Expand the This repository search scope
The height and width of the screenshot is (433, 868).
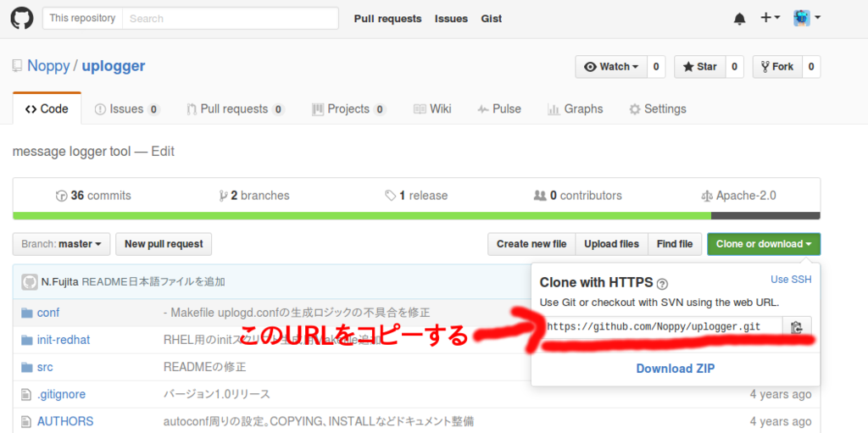pyautogui.click(x=82, y=19)
